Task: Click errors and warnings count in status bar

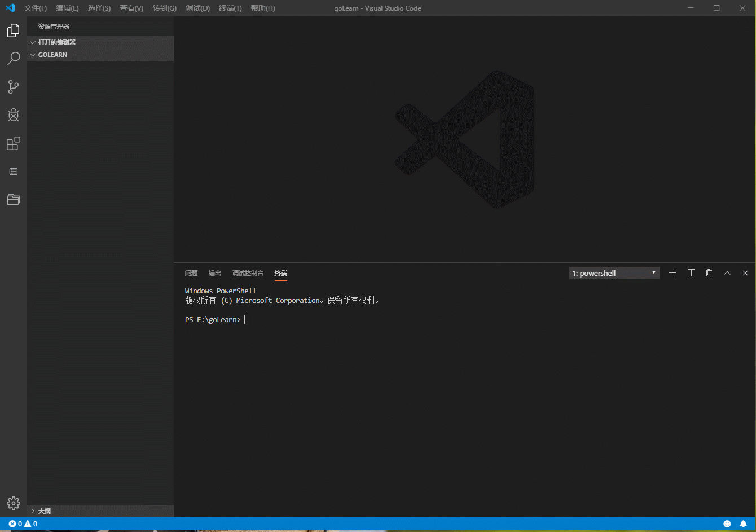Action: click(x=23, y=524)
